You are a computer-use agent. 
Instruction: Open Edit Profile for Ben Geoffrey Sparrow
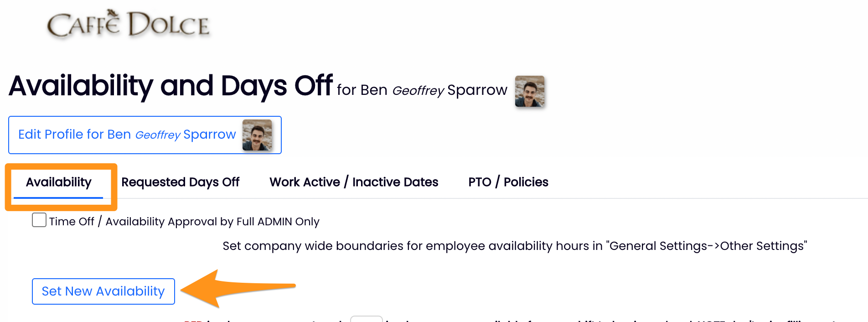pos(127,135)
